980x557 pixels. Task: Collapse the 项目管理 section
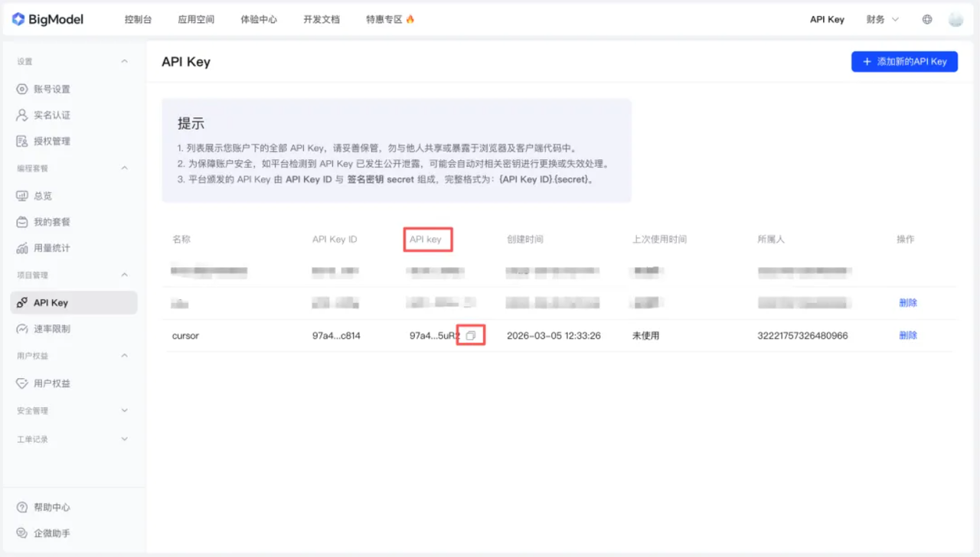[x=125, y=275]
